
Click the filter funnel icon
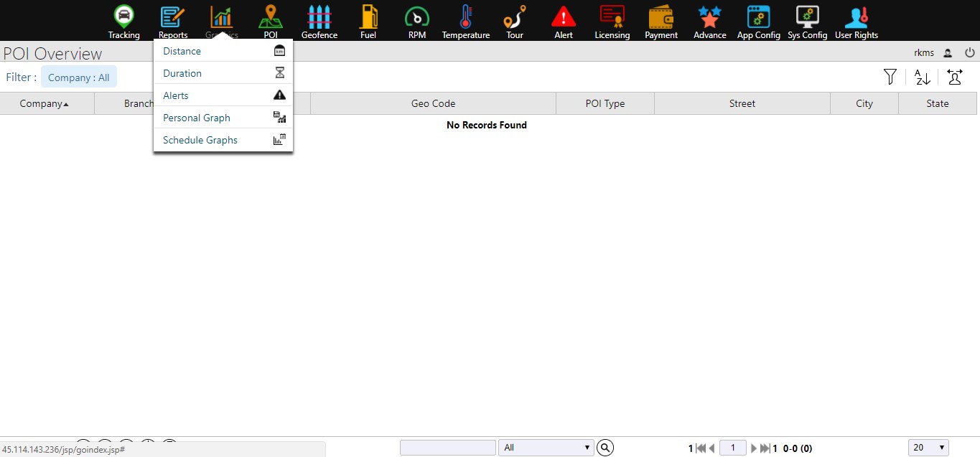[x=890, y=77]
